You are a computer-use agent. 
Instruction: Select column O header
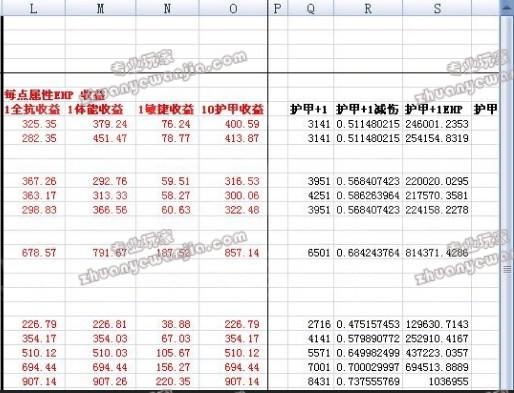[233, 8]
